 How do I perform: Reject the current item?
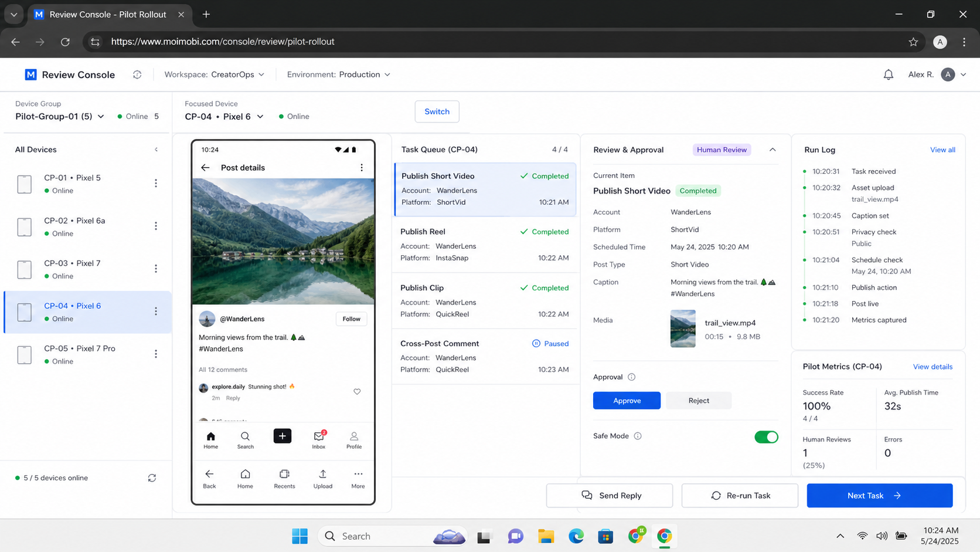pyautogui.click(x=699, y=401)
